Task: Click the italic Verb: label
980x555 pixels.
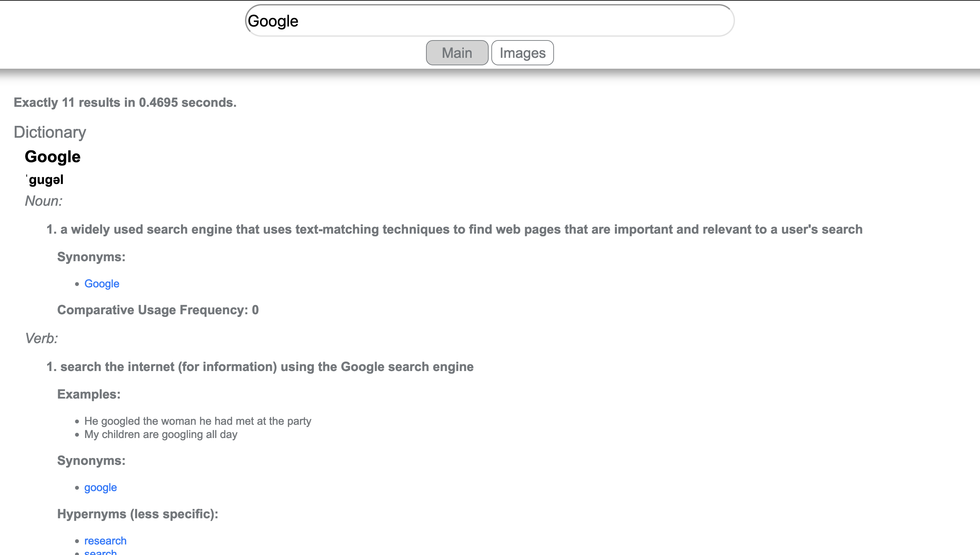Action: tap(41, 338)
